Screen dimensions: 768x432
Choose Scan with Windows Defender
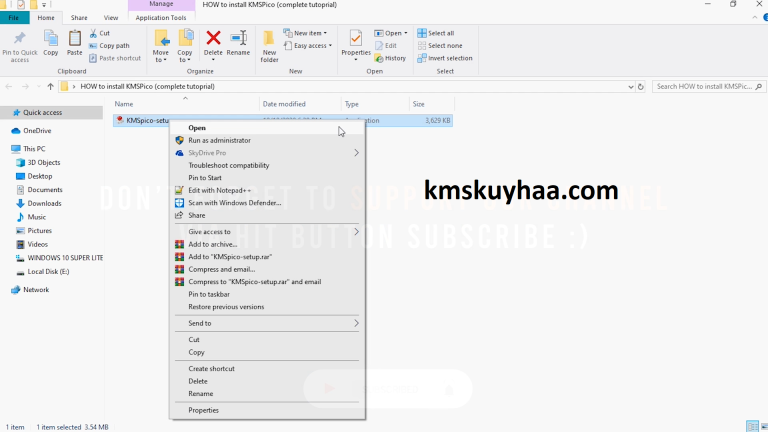click(x=267, y=203)
